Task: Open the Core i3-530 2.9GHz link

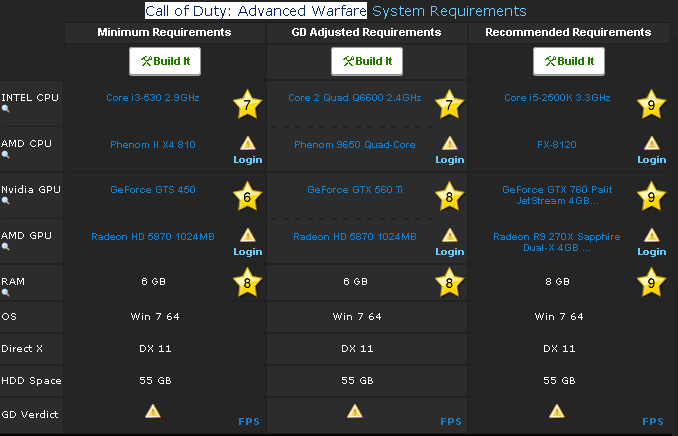Action: (153, 98)
